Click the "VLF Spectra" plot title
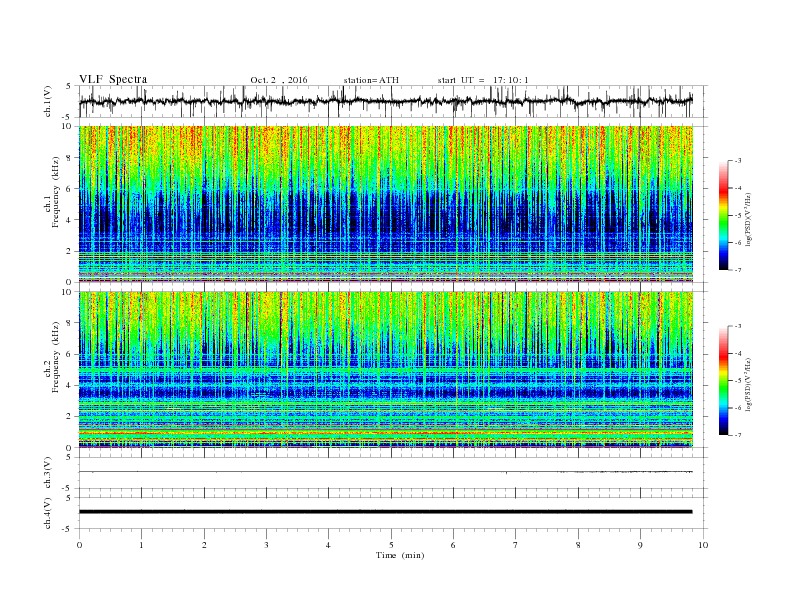792x612 pixels. point(113,79)
